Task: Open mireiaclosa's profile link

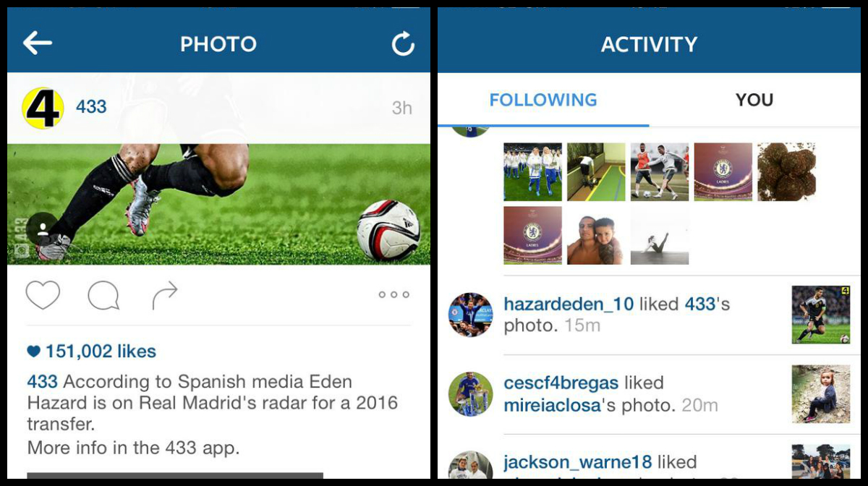Action: (553, 405)
